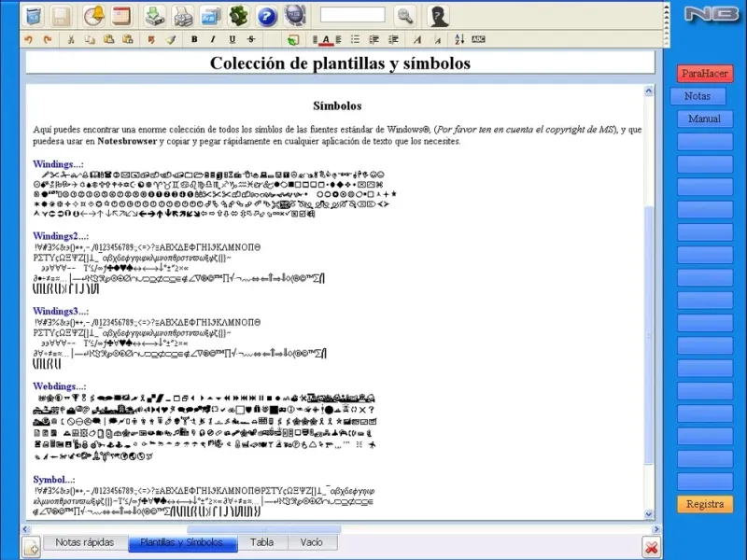Open settings with the green gear icon
The height and width of the screenshot is (560, 747).
pos(238,16)
